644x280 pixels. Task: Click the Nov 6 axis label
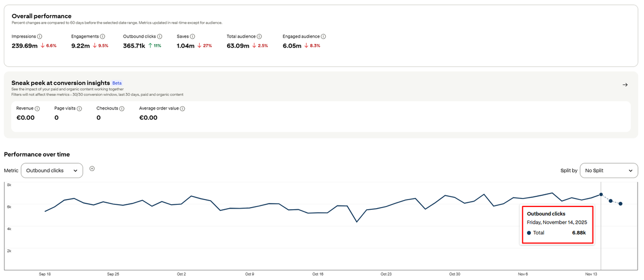point(523,274)
